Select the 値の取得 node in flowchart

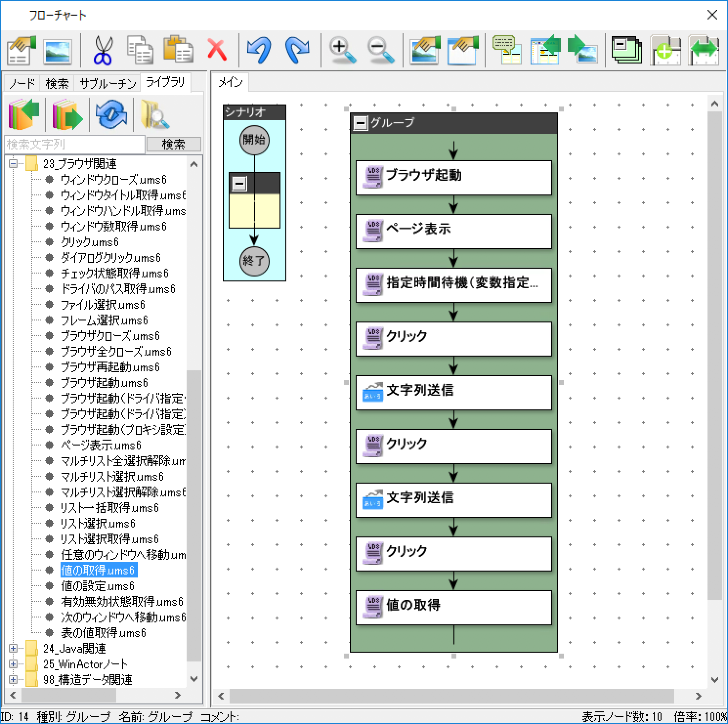[x=453, y=608]
